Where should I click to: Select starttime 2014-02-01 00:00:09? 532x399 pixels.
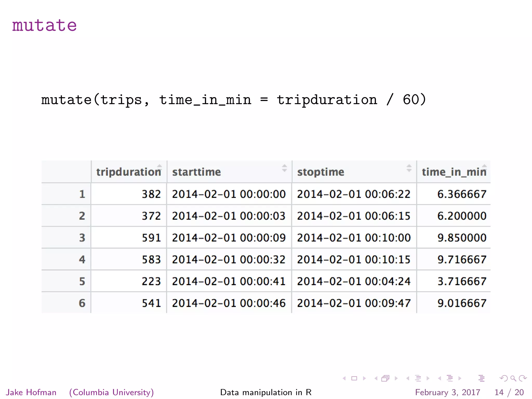click(229, 238)
